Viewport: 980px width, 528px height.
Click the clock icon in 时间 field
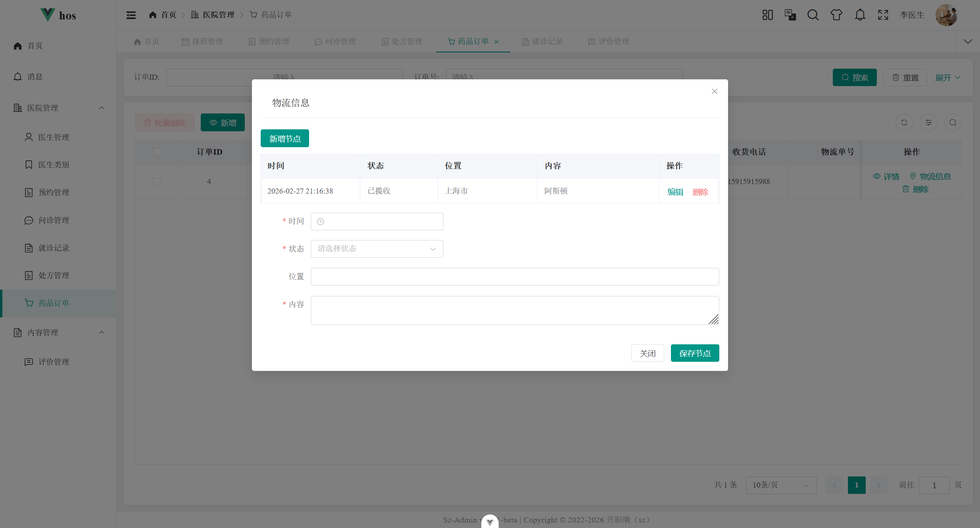tap(321, 222)
